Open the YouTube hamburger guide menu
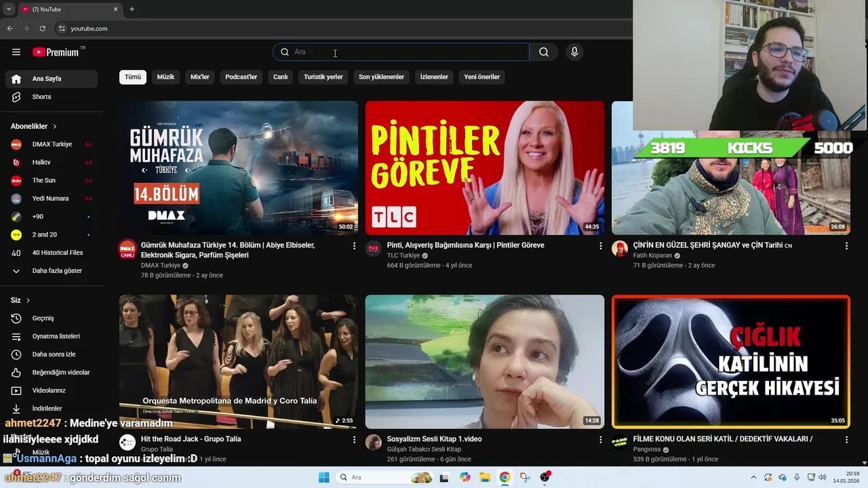868x488 pixels. [16, 52]
